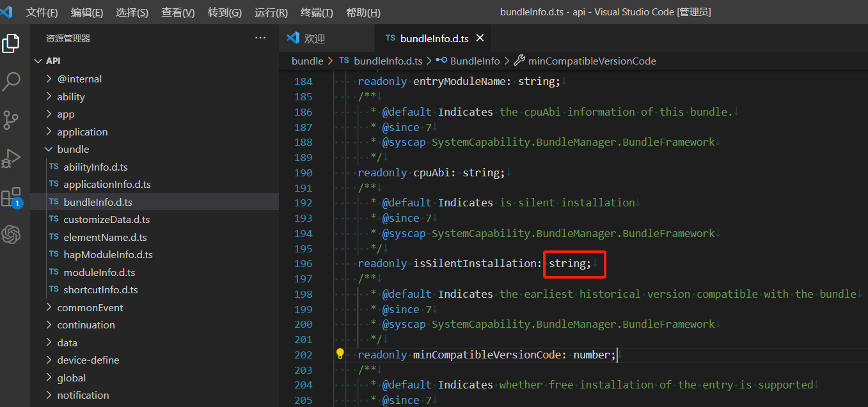Open the Run and Debug view
Screen dimensions: 868x407
coord(11,158)
